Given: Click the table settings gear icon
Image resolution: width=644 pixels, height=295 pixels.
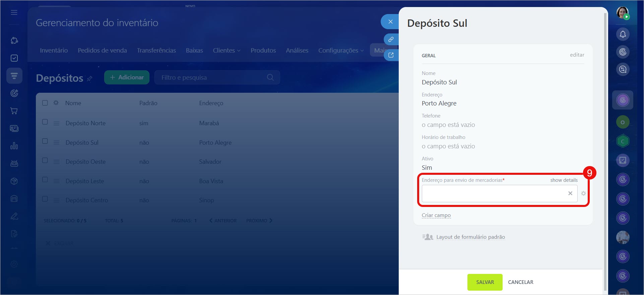Looking at the screenshot, I should (x=56, y=103).
